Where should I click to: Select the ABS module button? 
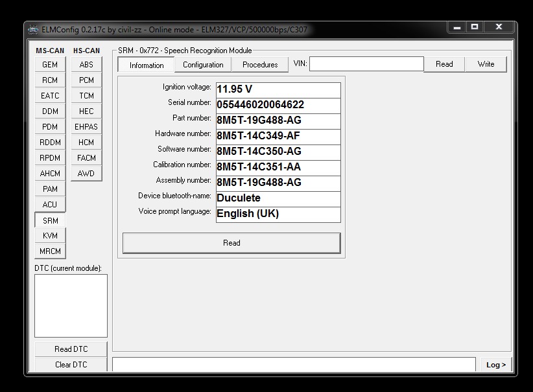(86, 65)
